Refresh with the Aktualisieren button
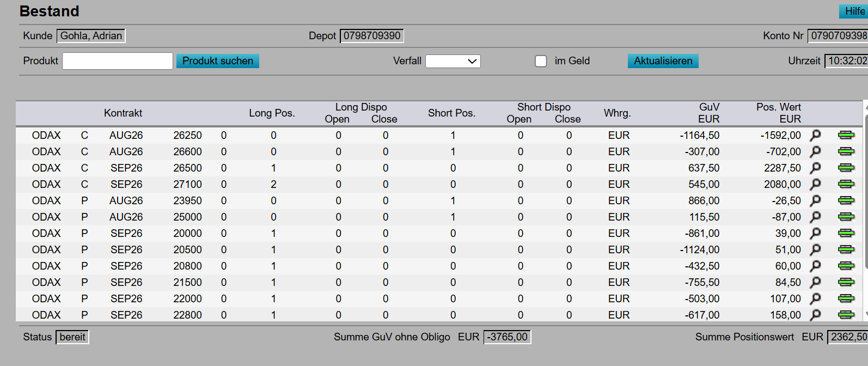The width and height of the screenshot is (868, 366). [663, 61]
